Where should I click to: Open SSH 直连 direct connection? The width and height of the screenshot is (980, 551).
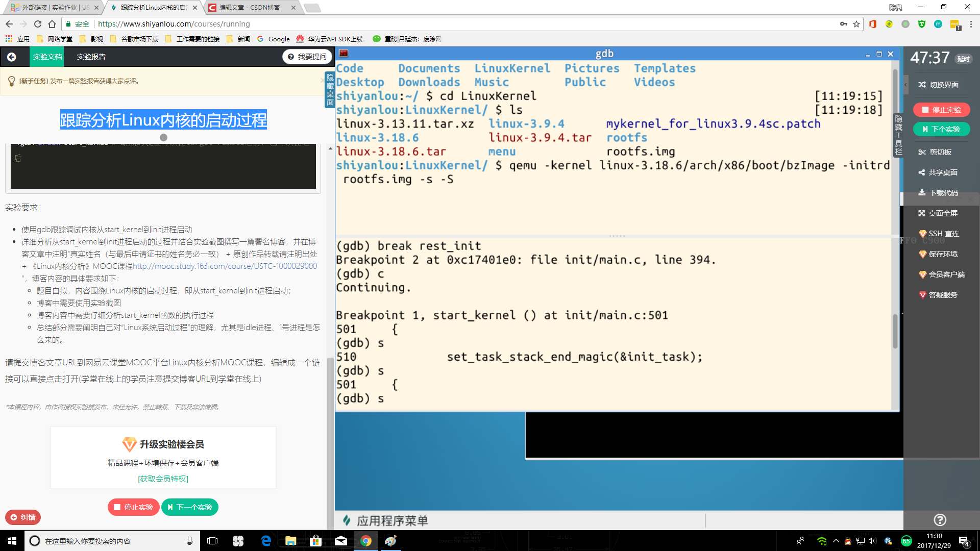(x=938, y=234)
